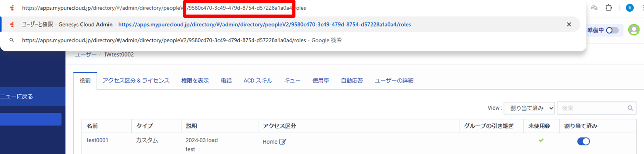Click the 説明 column header
644x154 pixels.
[192, 126]
